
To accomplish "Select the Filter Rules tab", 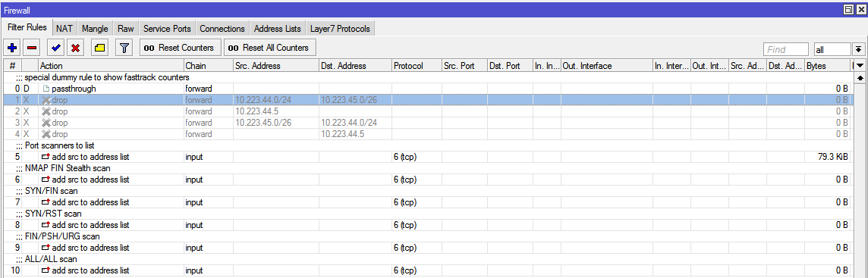I will (27, 27).
